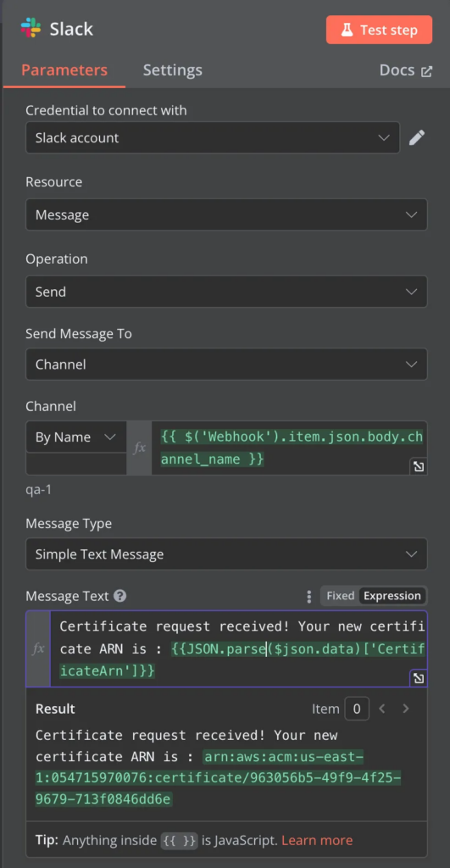This screenshot has width=450, height=868.
Task: Open the Message Type dropdown
Action: coord(226,554)
